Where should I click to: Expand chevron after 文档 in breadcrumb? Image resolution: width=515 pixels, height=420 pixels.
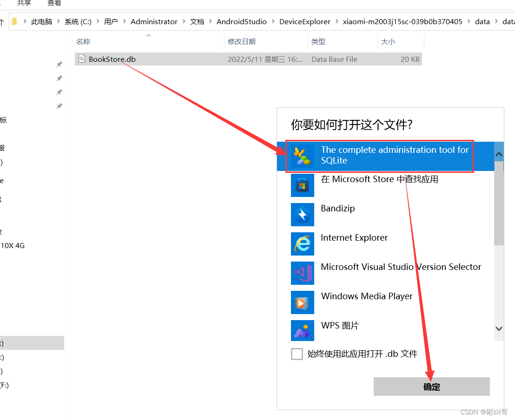point(210,21)
